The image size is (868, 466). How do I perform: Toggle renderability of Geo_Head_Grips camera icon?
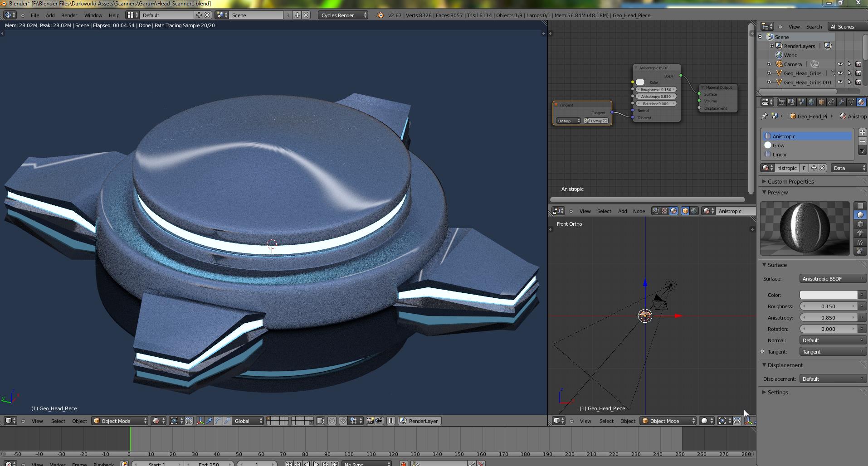click(858, 73)
